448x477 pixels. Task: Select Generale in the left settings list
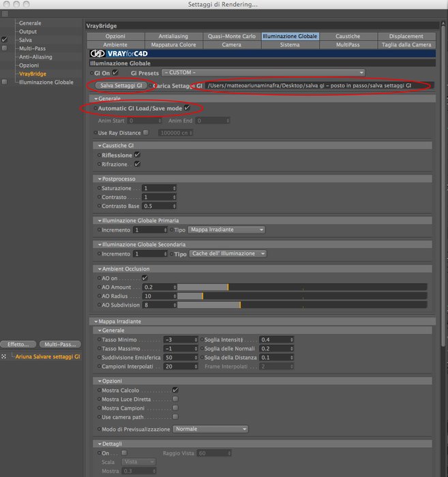(x=30, y=23)
